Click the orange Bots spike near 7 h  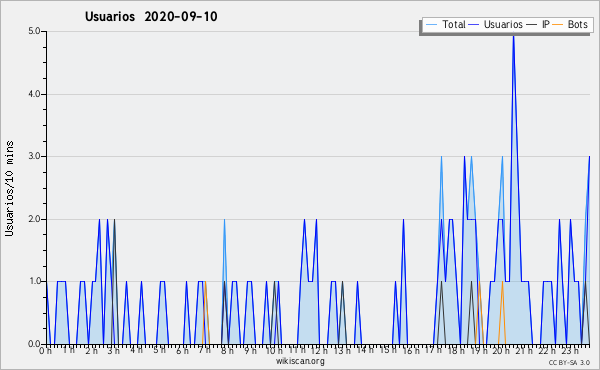[206, 312]
